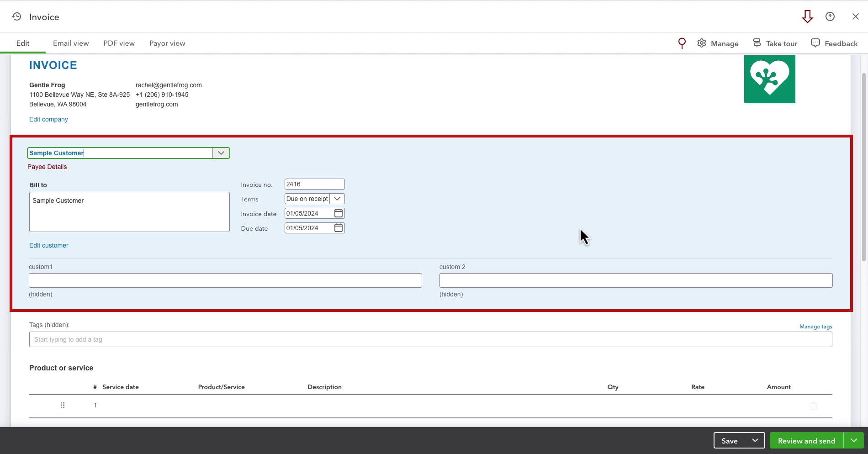
Task: Click the Manage gear icon
Action: 702,43
